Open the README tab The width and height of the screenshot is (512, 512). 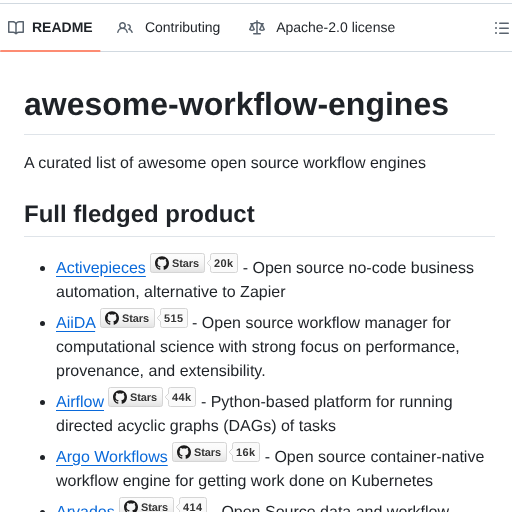point(50,27)
